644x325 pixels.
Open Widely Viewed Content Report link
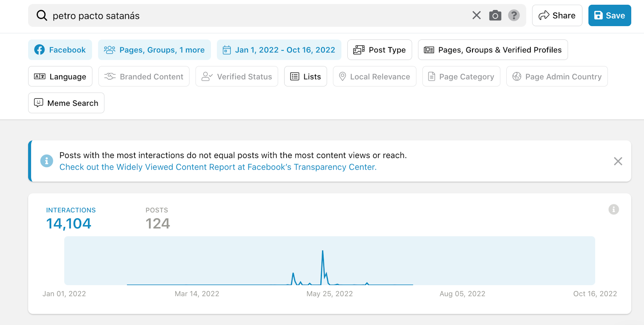[218, 167]
